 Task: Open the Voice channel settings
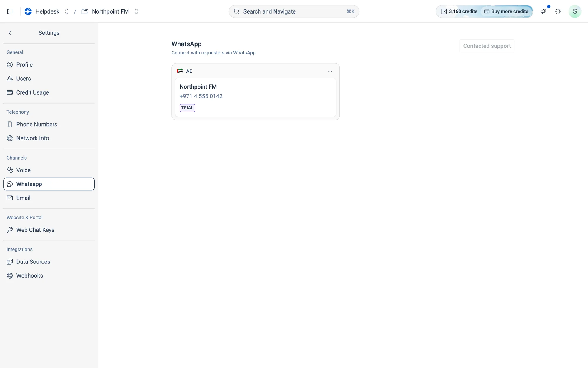point(49,170)
